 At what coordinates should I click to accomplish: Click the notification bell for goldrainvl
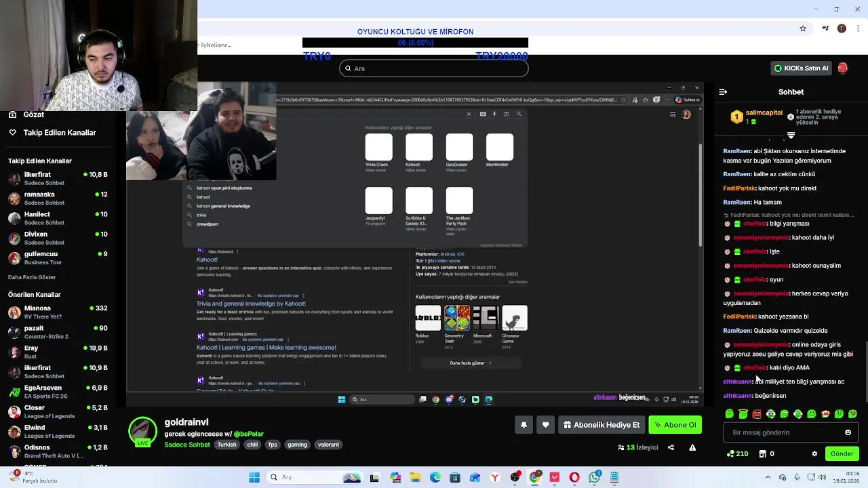coord(524,425)
